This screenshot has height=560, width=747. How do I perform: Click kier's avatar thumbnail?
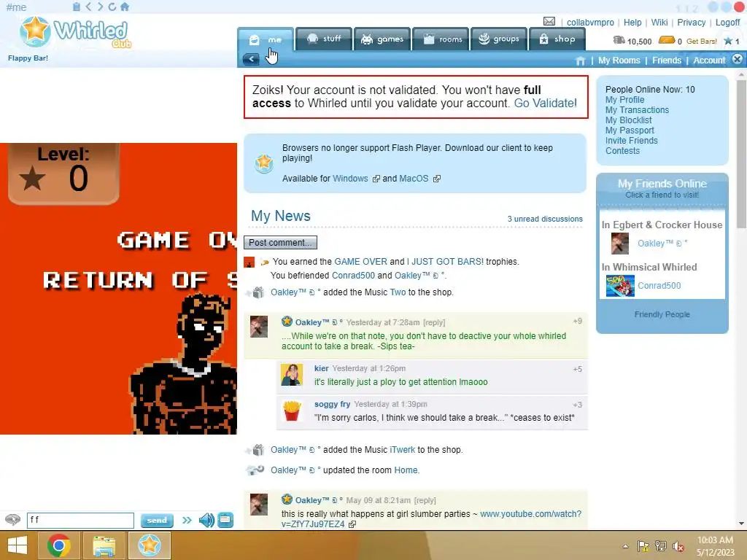tap(292, 375)
